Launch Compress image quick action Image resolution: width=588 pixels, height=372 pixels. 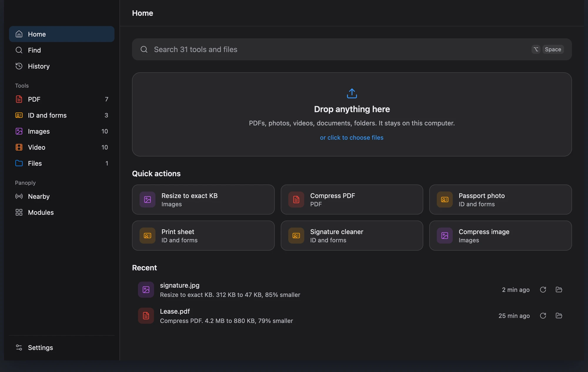[500, 236]
